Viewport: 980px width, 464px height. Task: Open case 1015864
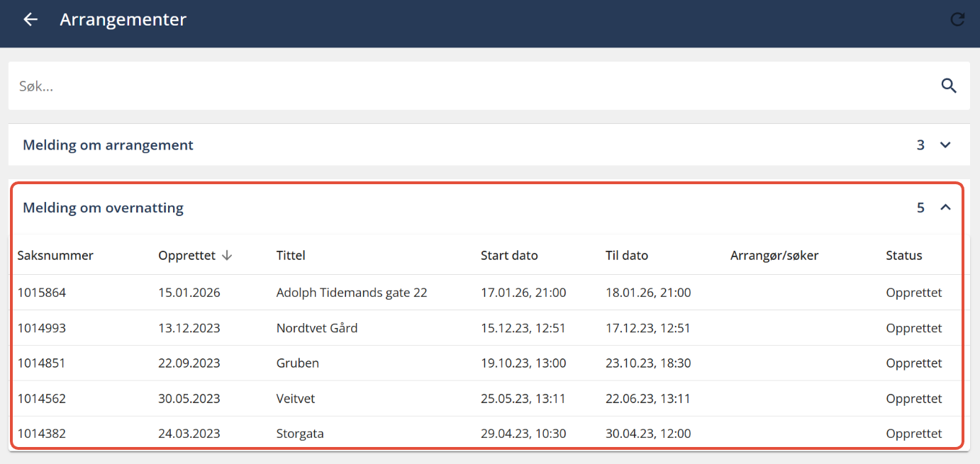tap(42, 293)
